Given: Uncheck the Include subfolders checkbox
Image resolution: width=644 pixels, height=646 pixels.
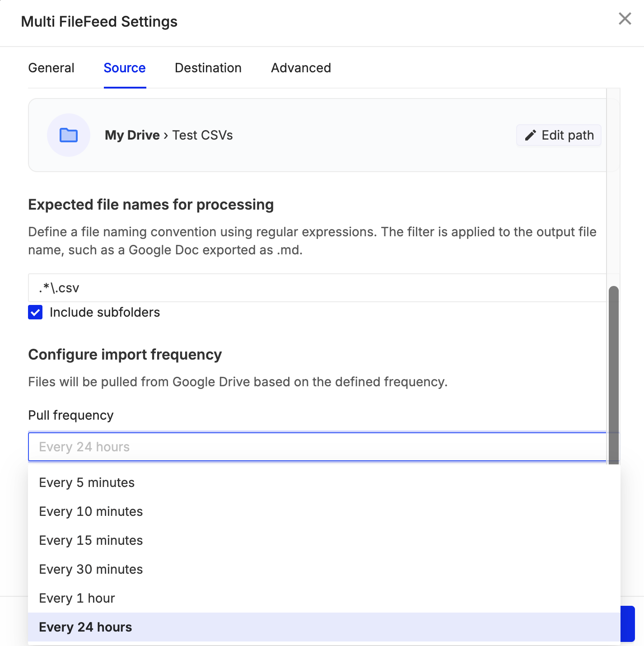Looking at the screenshot, I should coord(35,312).
